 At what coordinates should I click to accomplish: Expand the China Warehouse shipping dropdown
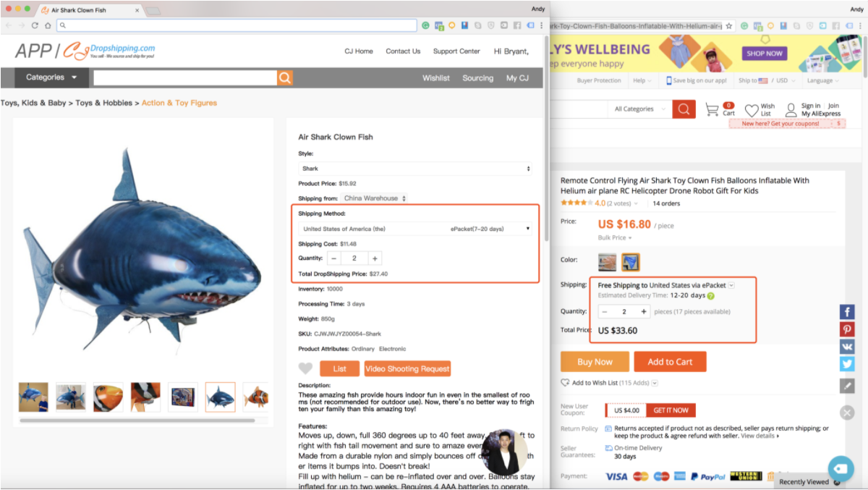[375, 198]
